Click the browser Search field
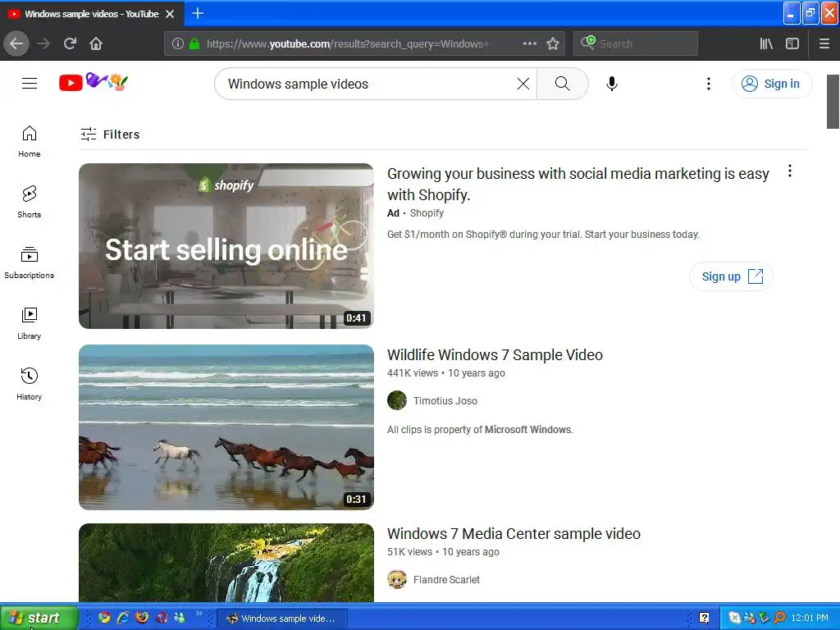 (636, 43)
